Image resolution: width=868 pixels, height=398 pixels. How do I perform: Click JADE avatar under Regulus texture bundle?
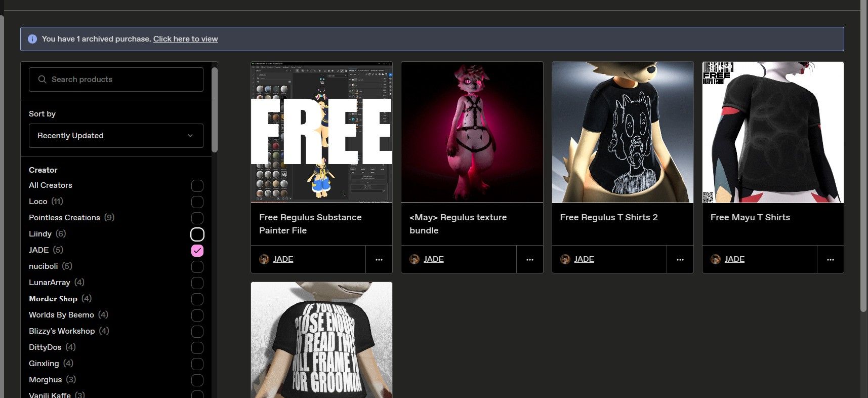click(x=414, y=259)
